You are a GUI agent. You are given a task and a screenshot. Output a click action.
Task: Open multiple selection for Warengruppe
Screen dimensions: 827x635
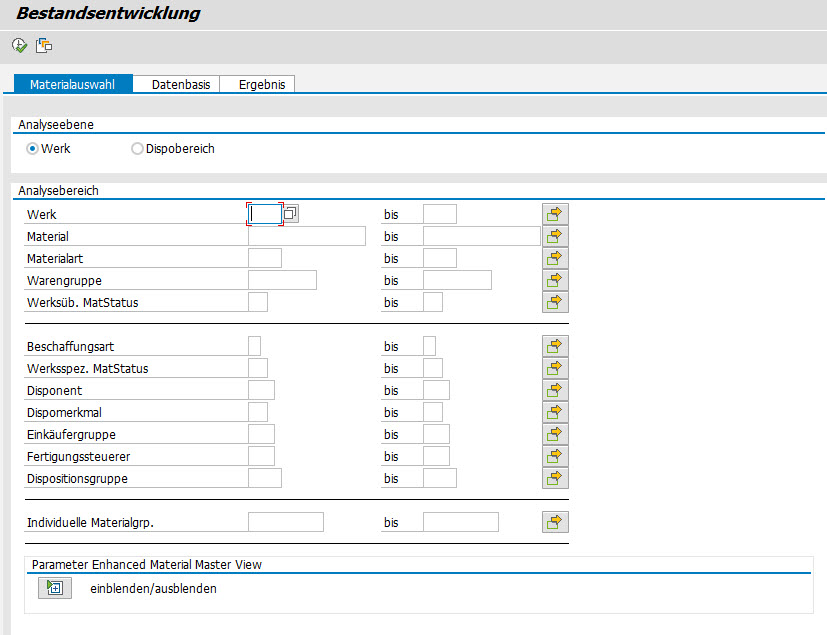[x=554, y=279]
